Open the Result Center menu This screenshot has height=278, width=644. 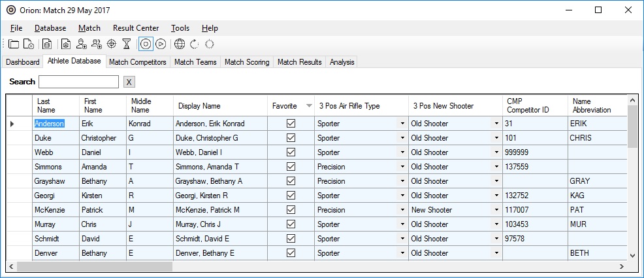(136, 28)
